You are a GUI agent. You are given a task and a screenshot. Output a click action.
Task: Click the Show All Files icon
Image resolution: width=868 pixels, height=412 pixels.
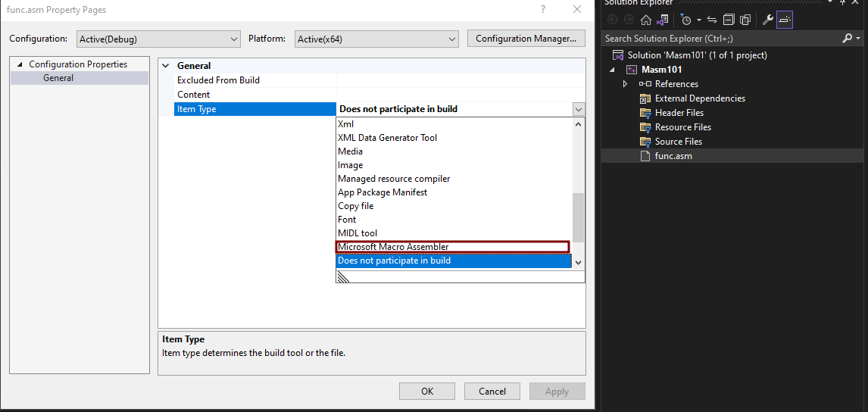click(x=745, y=20)
